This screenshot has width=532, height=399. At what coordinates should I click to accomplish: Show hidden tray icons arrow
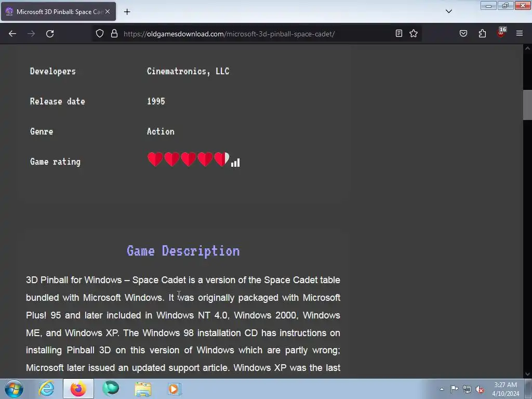point(442,389)
